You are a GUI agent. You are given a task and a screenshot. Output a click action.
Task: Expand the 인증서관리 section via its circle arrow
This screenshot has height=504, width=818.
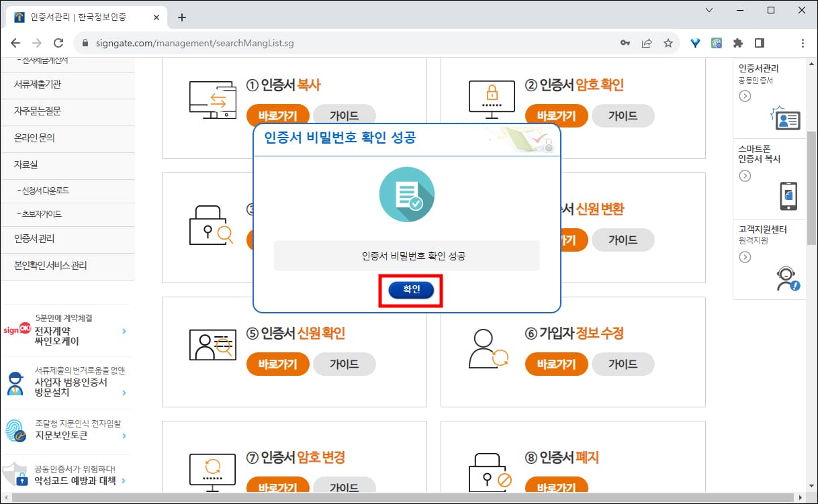click(745, 96)
